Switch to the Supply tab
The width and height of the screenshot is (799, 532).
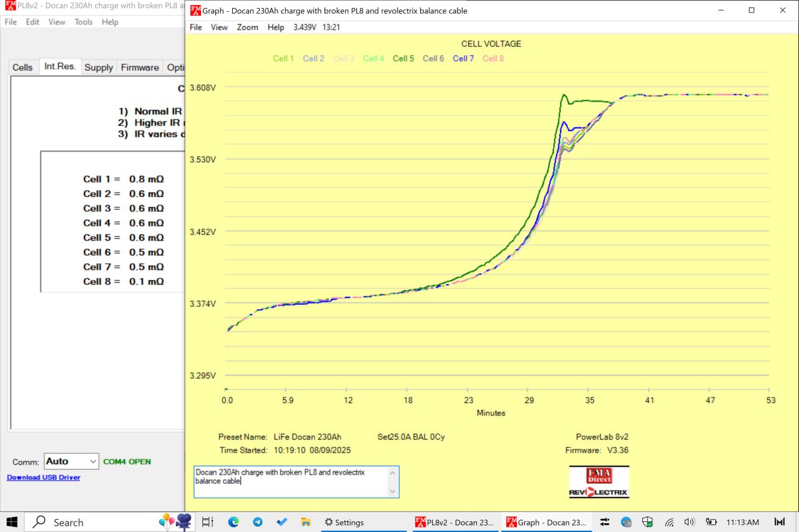99,67
